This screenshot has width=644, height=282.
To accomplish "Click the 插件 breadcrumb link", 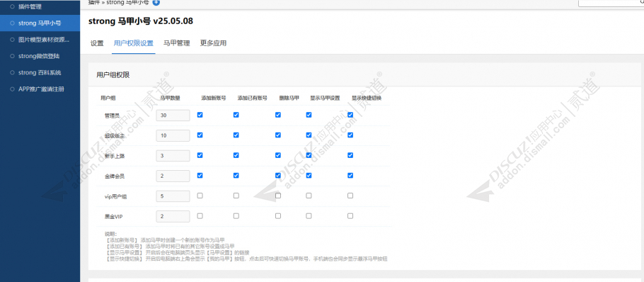I will (94, 2).
